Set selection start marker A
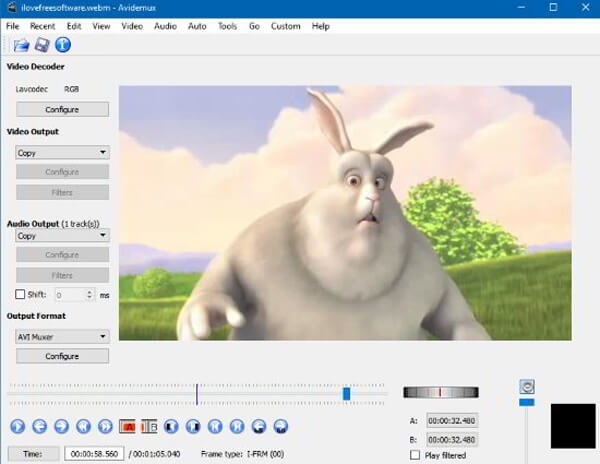 click(x=127, y=426)
